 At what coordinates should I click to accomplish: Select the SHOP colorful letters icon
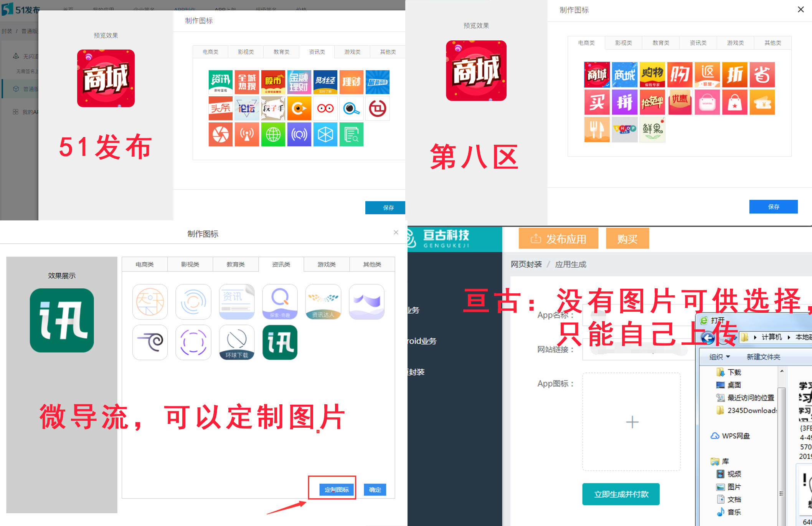624,130
